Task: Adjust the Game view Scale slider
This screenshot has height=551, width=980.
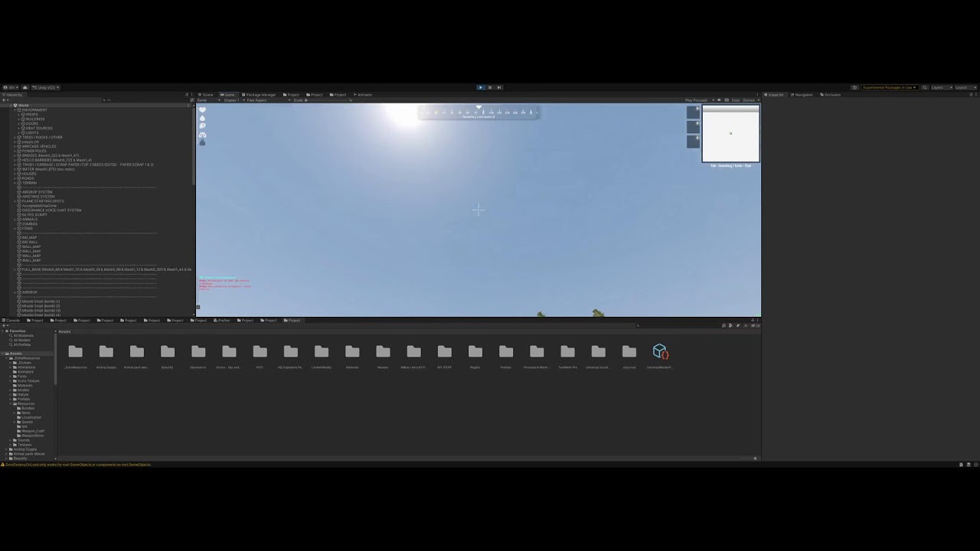Action: pos(328,100)
